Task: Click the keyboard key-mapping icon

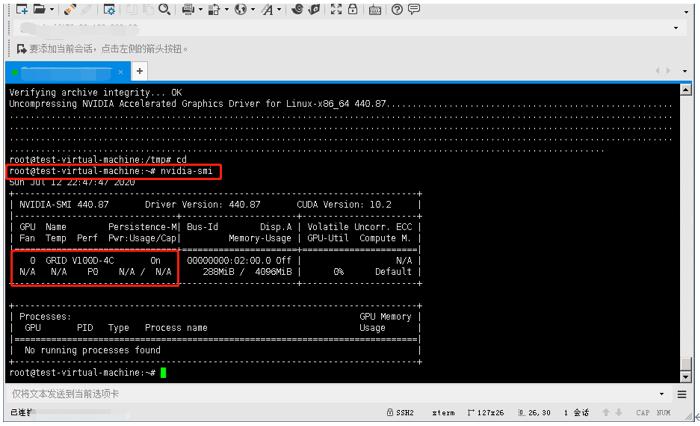Action: [x=375, y=9]
